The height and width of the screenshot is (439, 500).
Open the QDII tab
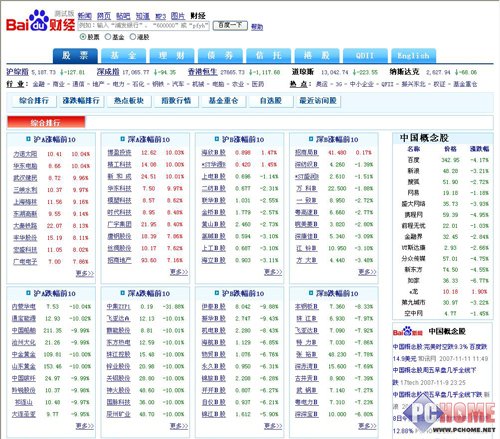point(365,55)
